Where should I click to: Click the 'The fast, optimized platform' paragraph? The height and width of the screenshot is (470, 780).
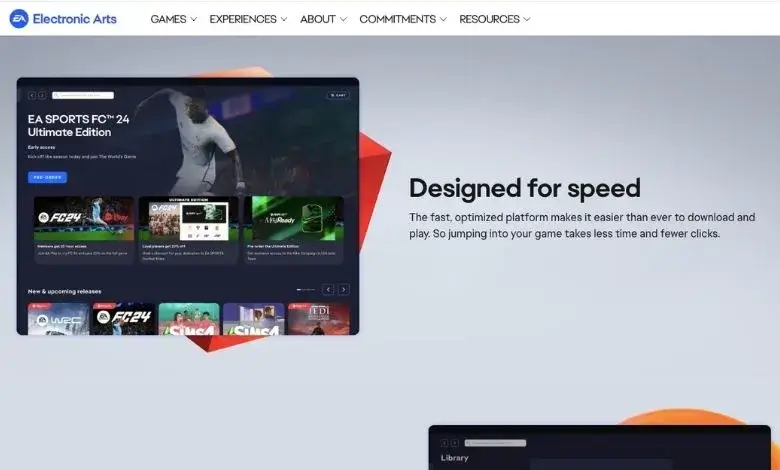(582, 225)
